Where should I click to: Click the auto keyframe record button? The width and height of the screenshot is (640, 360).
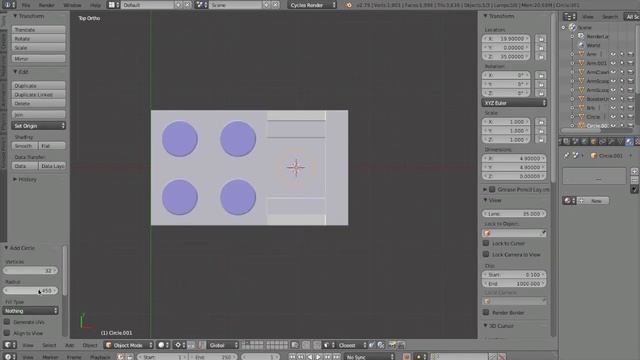(407, 357)
